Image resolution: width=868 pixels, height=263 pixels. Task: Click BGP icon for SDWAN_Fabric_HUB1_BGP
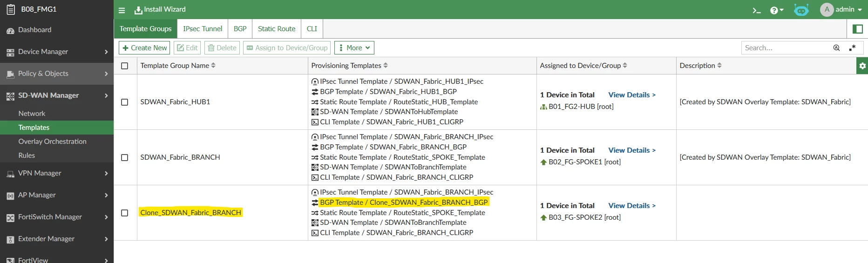point(315,92)
